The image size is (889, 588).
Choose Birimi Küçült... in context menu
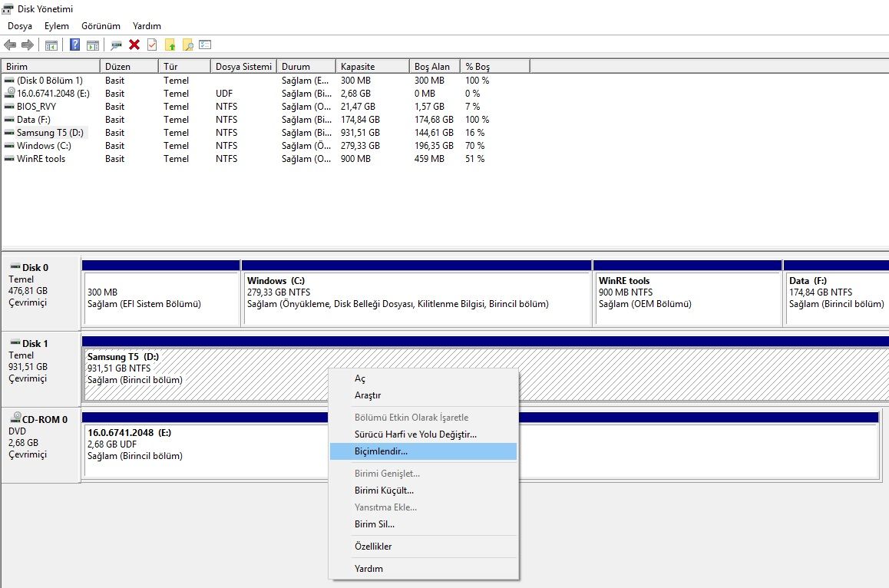point(423,491)
